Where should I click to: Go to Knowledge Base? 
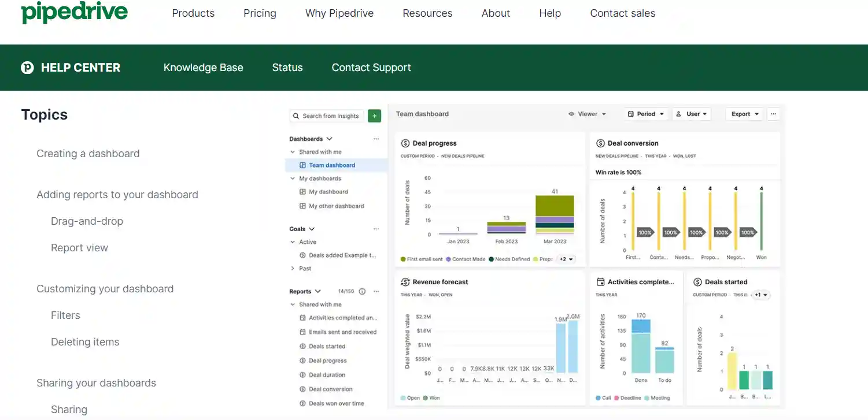coord(203,68)
